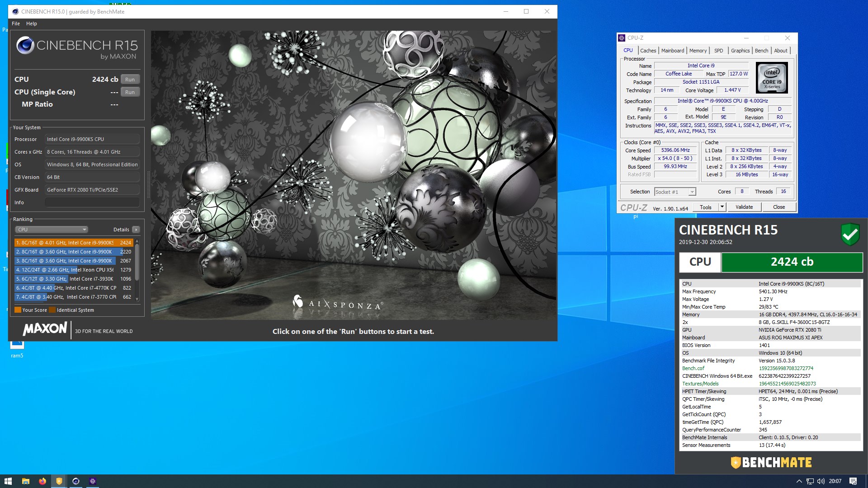This screenshot has width=868, height=488.
Task: Launch Firefox from the taskbar
Action: (x=42, y=481)
